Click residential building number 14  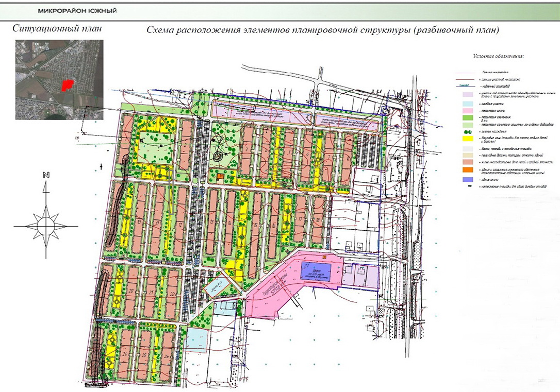click(229, 223)
